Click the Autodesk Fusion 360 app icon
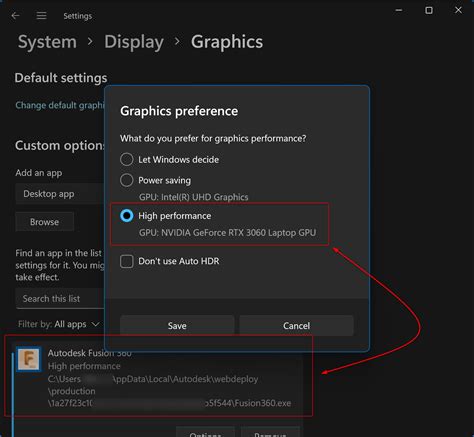Screen dimensions: 474x437 (x=29, y=359)
